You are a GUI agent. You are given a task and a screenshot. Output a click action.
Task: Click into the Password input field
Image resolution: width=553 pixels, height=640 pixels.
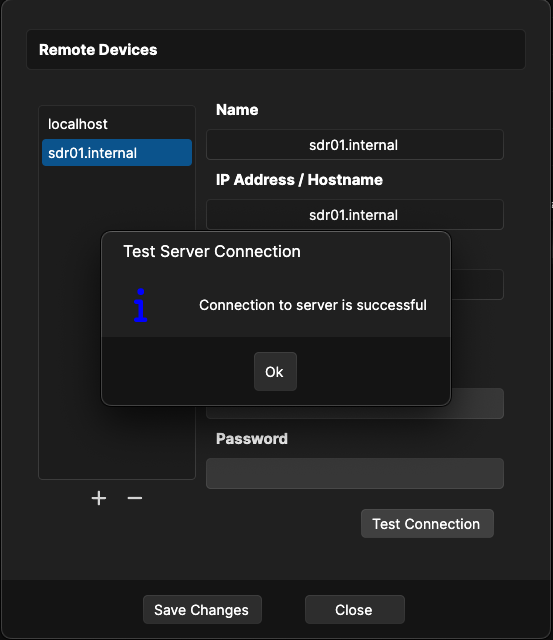click(355, 473)
